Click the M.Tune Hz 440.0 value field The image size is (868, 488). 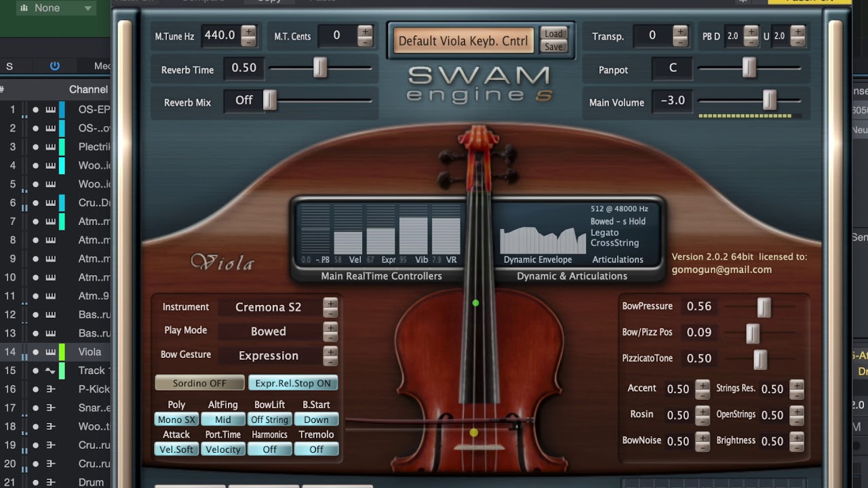pyautogui.click(x=220, y=35)
